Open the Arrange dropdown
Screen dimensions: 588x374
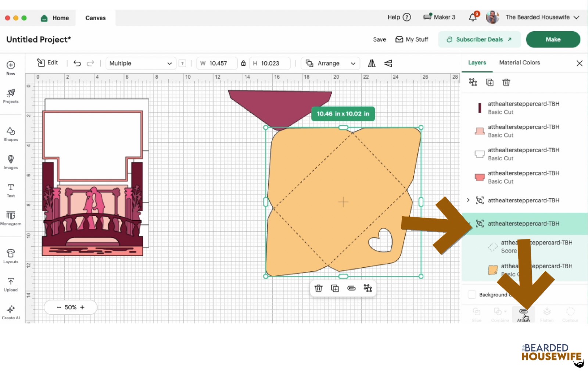[x=330, y=63]
